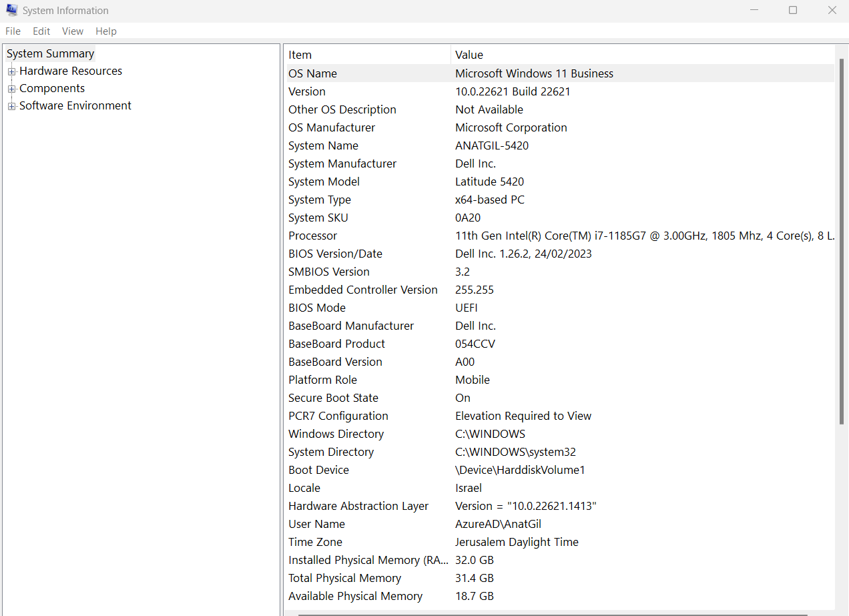Select the Locale row
The height and width of the screenshot is (616, 849).
click(561, 488)
